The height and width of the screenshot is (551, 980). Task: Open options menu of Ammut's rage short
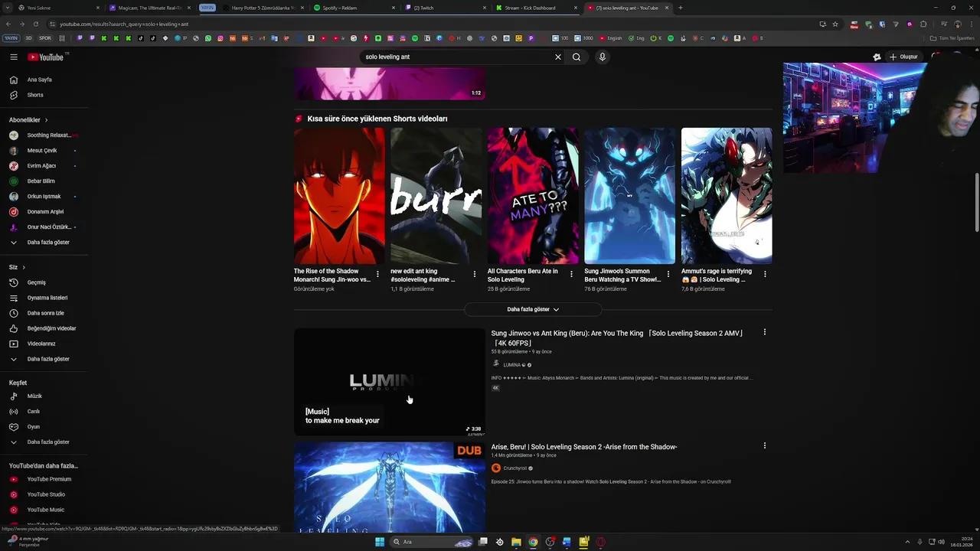coord(765,274)
